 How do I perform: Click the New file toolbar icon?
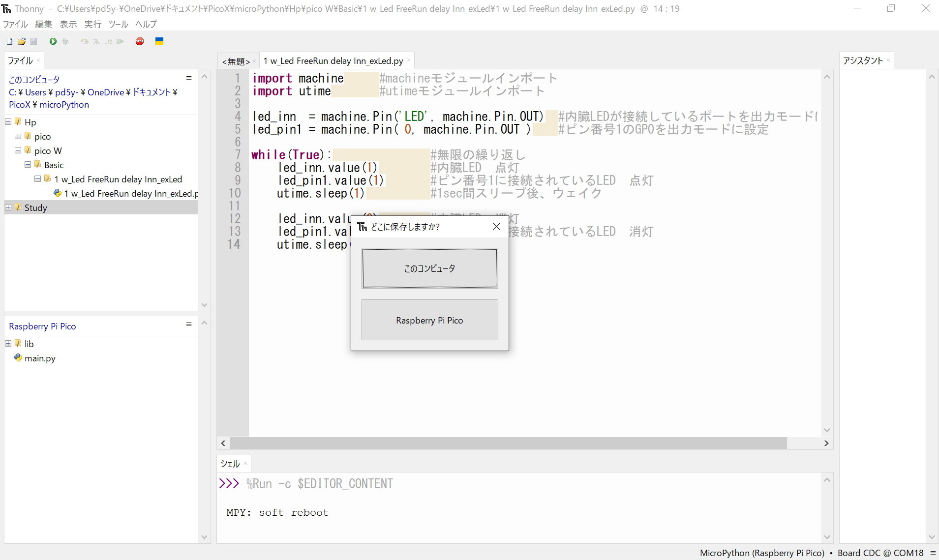tap(9, 42)
